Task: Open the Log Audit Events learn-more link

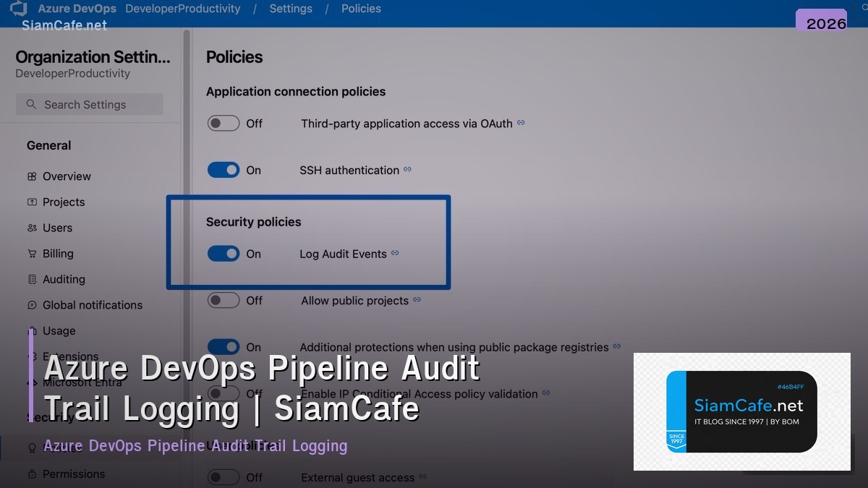Action: tap(395, 253)
